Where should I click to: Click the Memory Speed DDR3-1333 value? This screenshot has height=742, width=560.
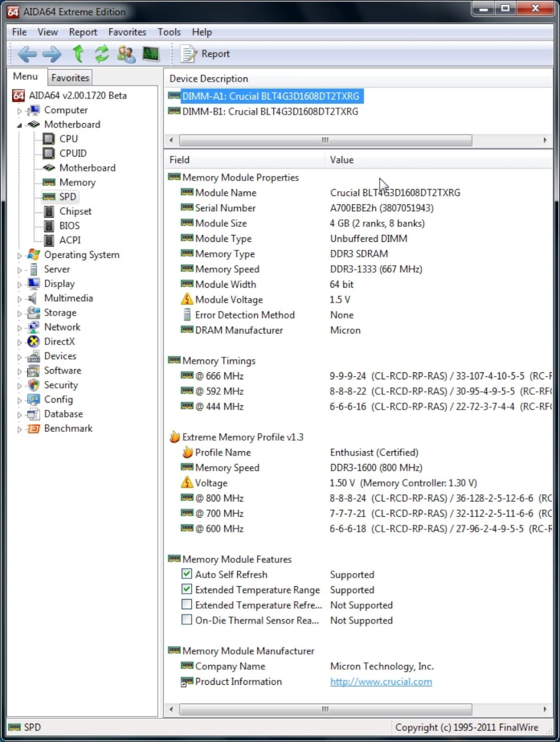coord(376,269)
